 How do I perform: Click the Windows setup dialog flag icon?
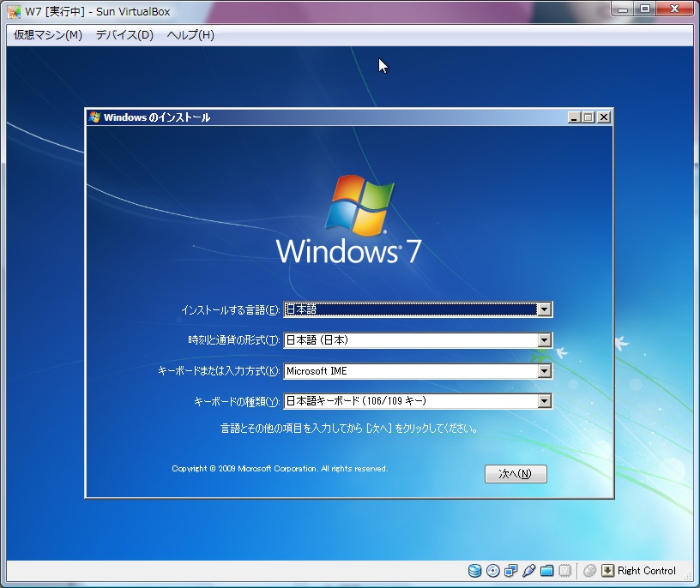click(94, 117)
